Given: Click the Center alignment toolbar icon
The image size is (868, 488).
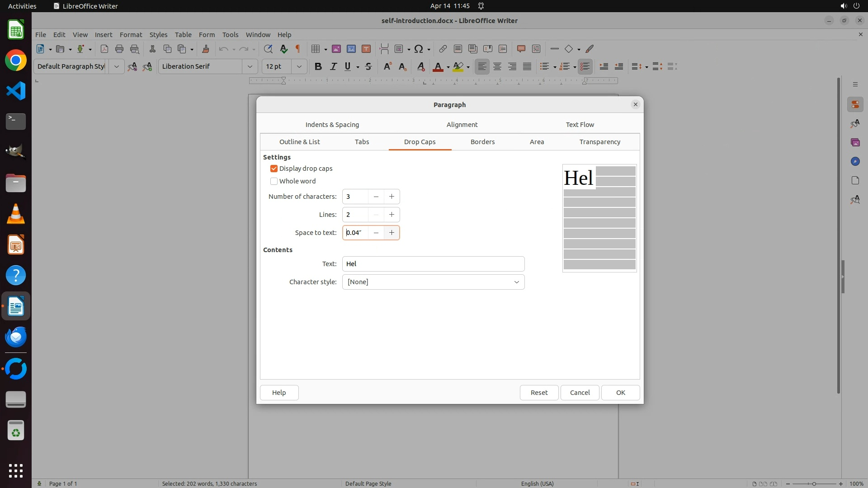Looking at the screenshot, I should tap(497, 66).
